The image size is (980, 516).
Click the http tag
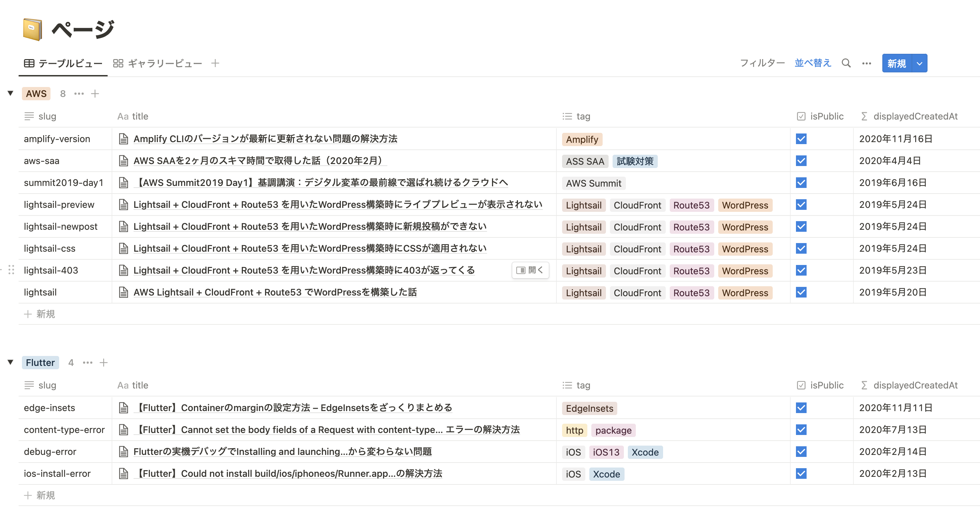coord(574,430)
